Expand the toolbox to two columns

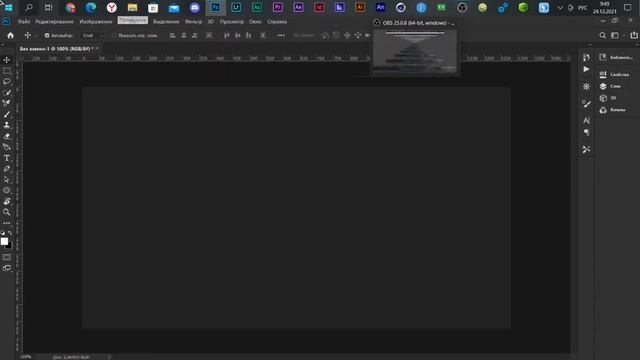(3, 45)
